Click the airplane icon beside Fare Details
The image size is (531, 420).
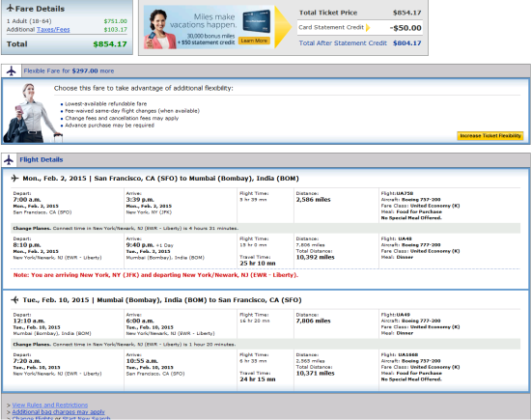pyautogui.click(x=11, y=8)
